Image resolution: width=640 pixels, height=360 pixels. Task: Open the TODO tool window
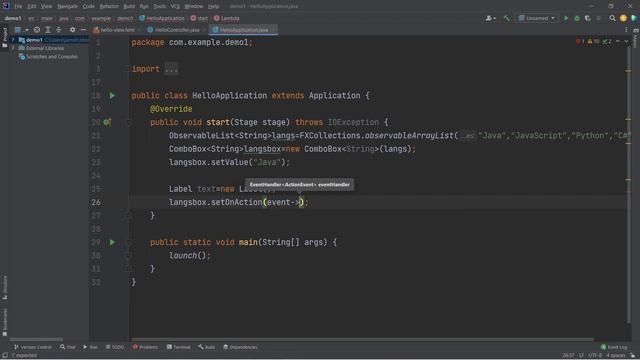point(115,347)
